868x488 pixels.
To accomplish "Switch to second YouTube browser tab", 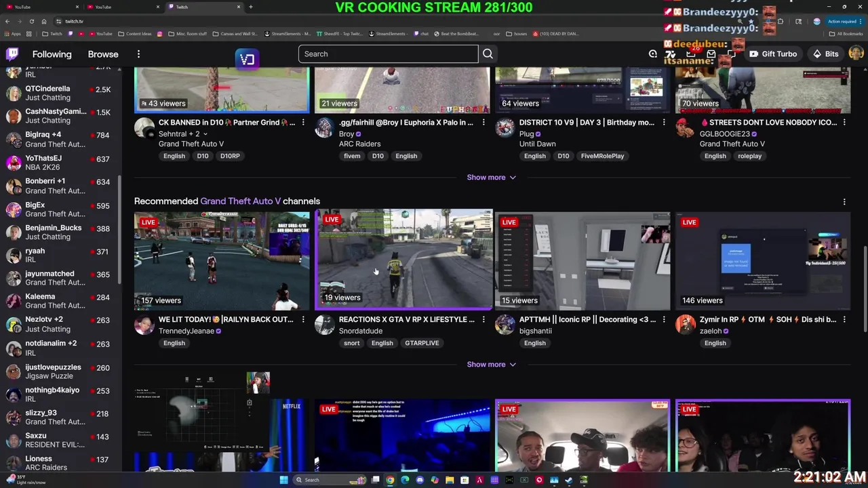I will point(122,7).
